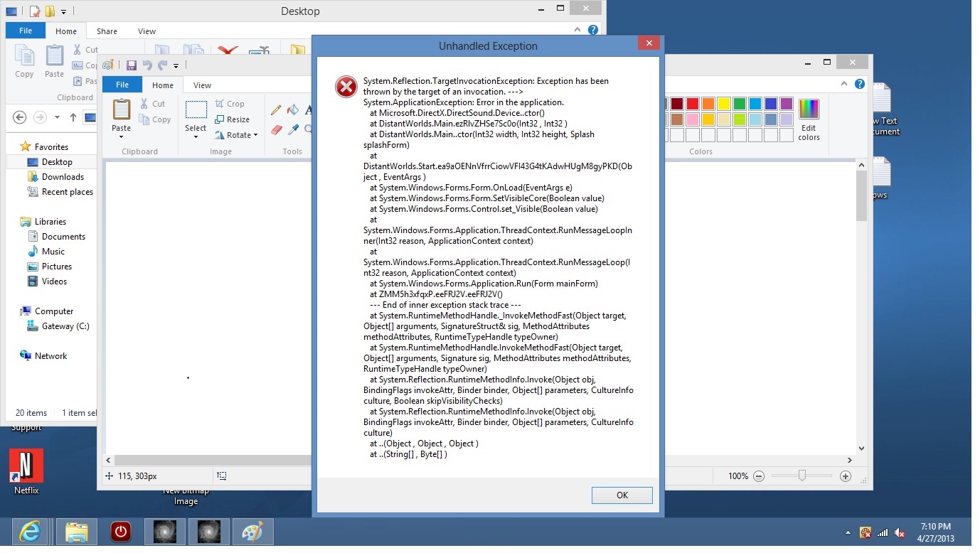Expand the Paste dropdown arrow in Paint
This screenshot has width=980, height=553.
coord(122,136)
